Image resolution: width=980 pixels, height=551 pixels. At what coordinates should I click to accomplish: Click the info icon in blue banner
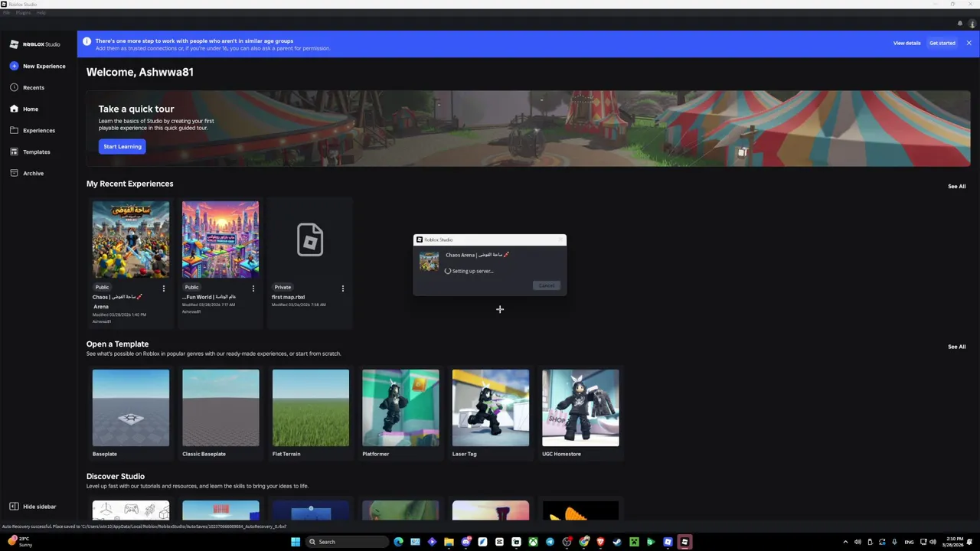(87, 41)
